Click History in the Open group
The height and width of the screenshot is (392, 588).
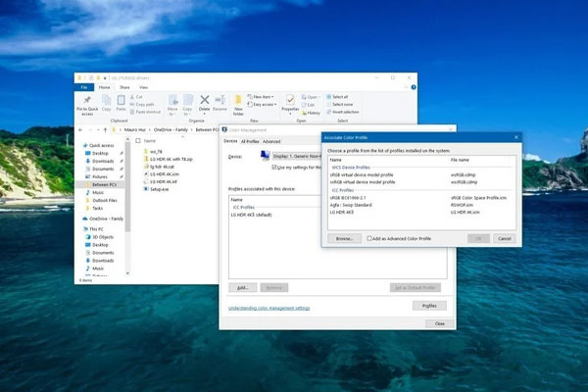click(311, 113)
